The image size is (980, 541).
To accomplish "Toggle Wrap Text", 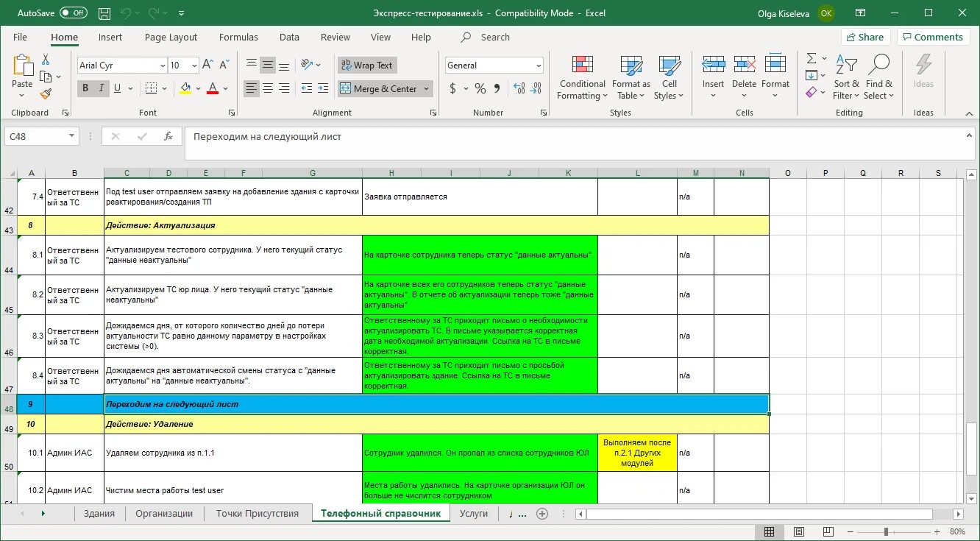I will click(369, 65).
